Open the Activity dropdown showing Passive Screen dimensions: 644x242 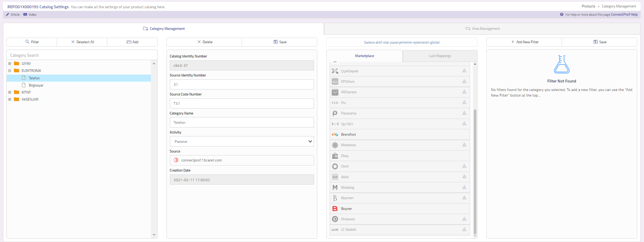241,141
